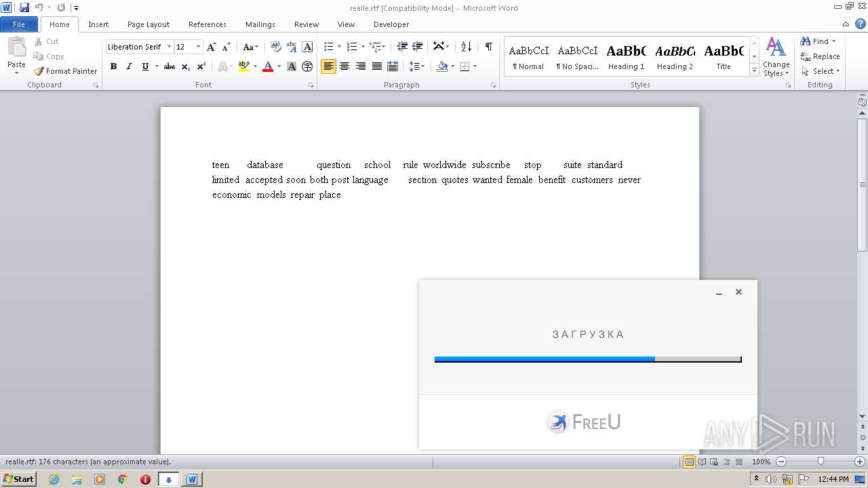
Task: Toggle character border
Action: coord(307,47)
